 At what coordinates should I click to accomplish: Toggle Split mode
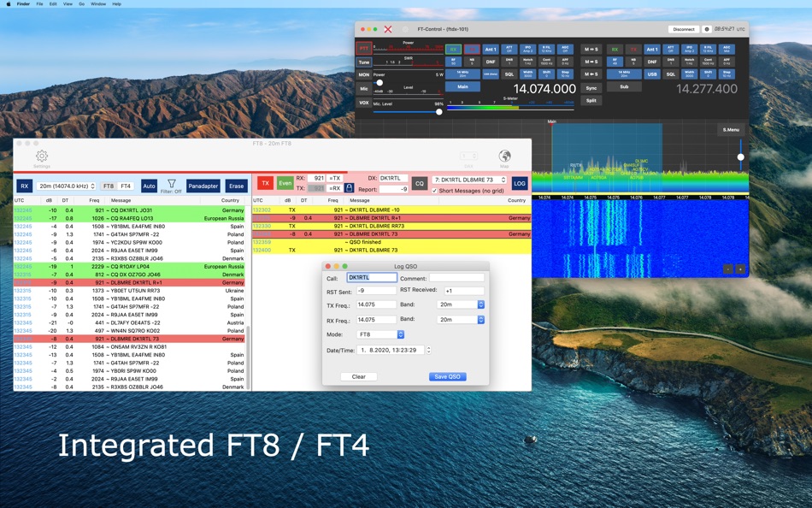point(591,101)
